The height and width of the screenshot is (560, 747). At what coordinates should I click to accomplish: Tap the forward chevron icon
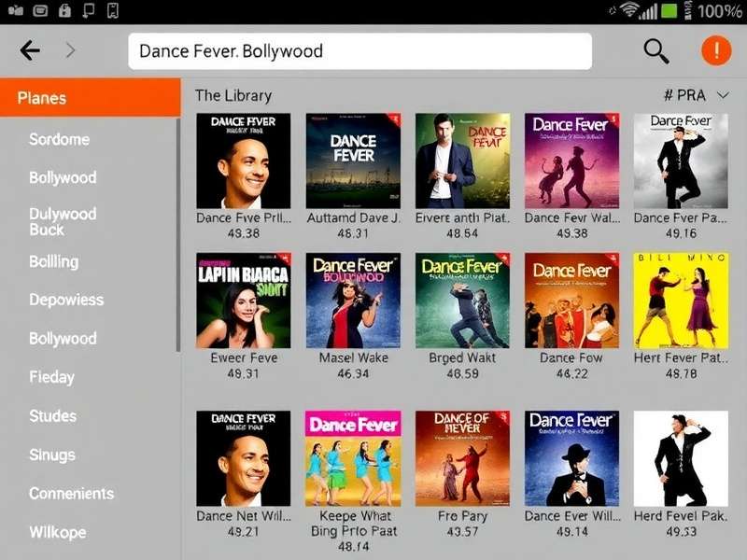pos(71,51)
